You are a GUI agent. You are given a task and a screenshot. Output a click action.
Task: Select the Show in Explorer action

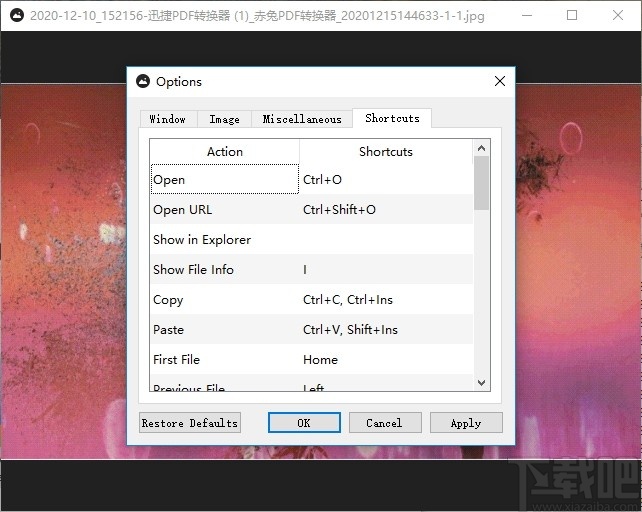click(225, 239)
